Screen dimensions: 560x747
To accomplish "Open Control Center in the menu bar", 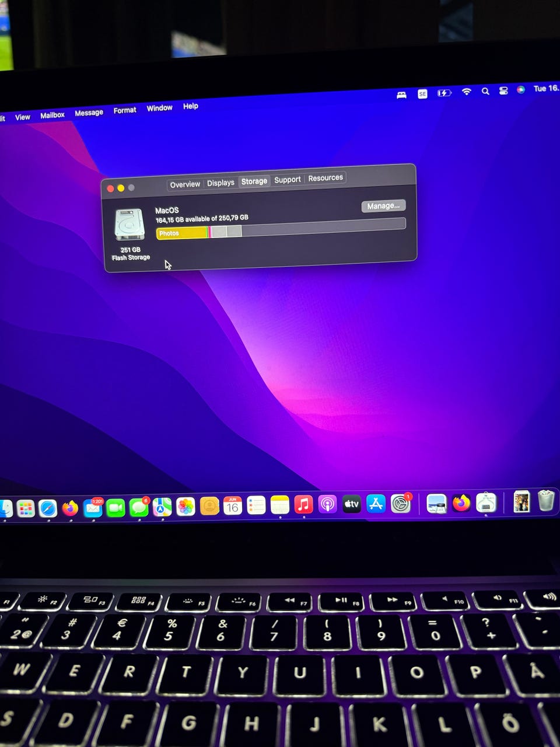I will 503,90.
